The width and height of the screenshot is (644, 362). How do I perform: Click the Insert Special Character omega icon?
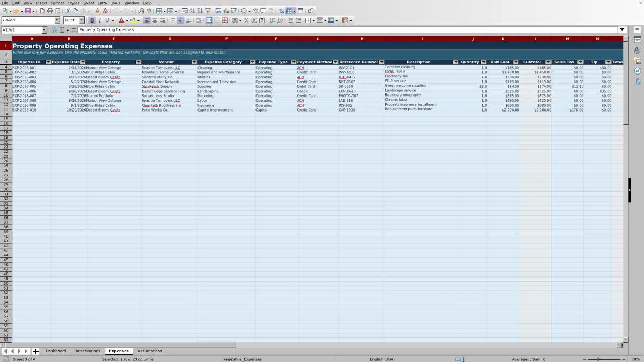click(x=244, y=11)
